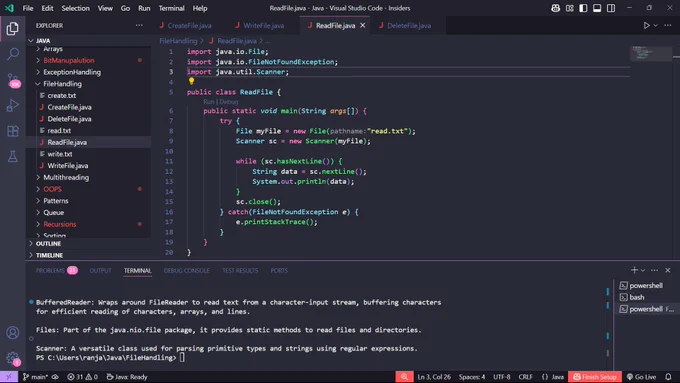Click the remote window status bar icon
This screenshot has height=383, width=680.
(9, 377)
